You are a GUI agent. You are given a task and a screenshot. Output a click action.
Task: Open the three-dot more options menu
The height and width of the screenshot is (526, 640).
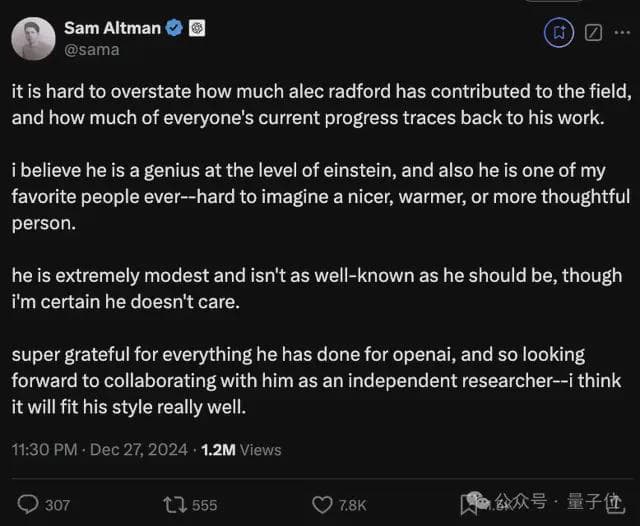click(624, 32)
